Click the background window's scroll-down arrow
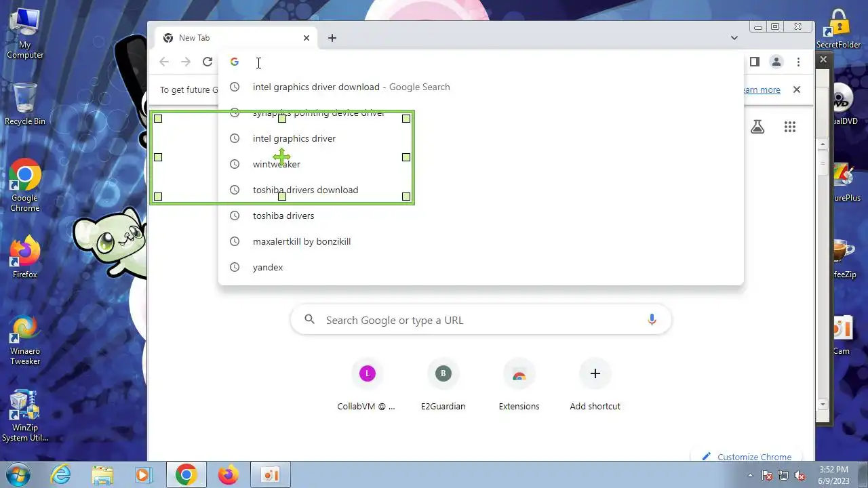 (x=823, y=404)
